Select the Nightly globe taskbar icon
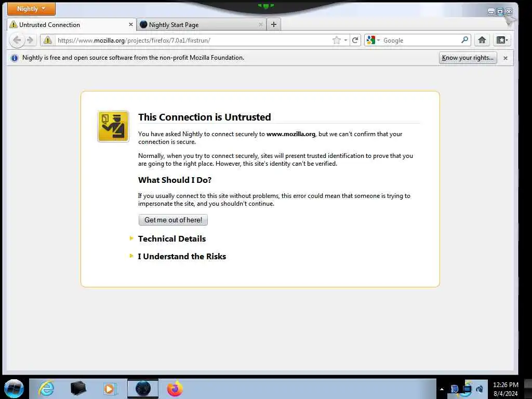This screenshot has width=532, height=399. pos(143,389)
